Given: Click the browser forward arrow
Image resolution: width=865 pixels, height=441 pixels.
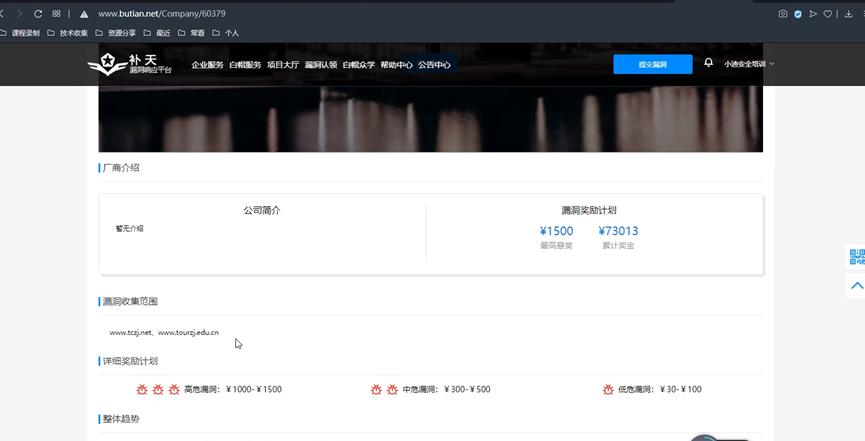Looking at the screenshot, I should coord(20,14).
